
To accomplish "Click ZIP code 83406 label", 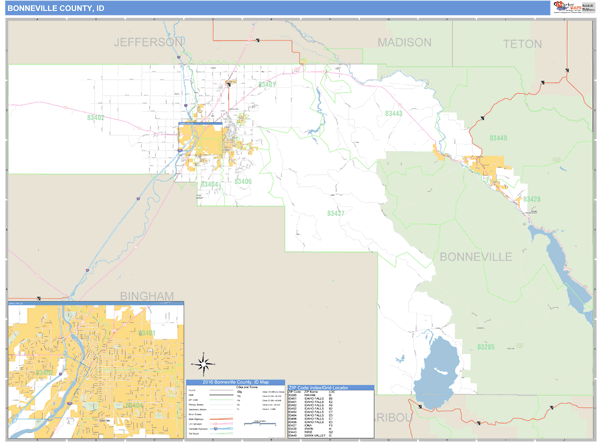I will click(243, 181).
